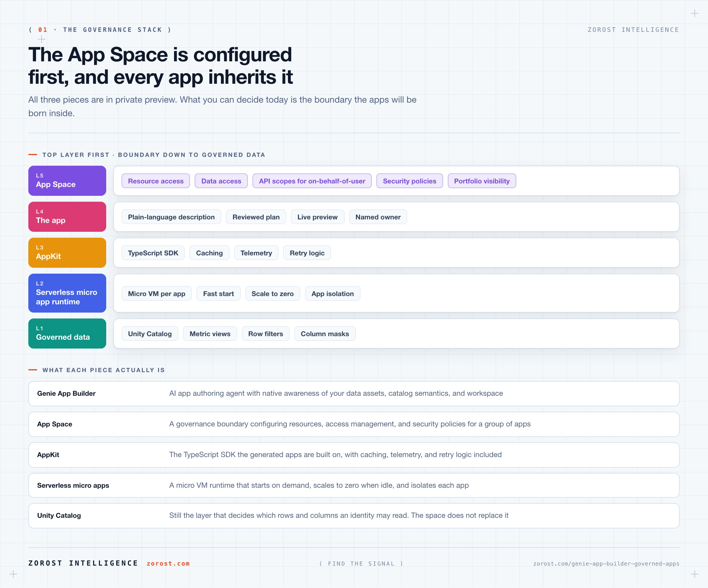
Task: Click the Unity Catalog row title in the table
Action: pyautogui.click(x=59, y=515)
